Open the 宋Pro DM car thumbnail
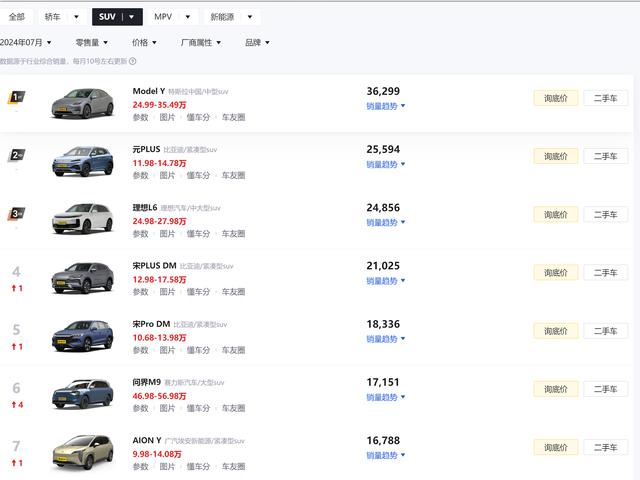This screenshot has height=480, width=640. tap(83, 336)
